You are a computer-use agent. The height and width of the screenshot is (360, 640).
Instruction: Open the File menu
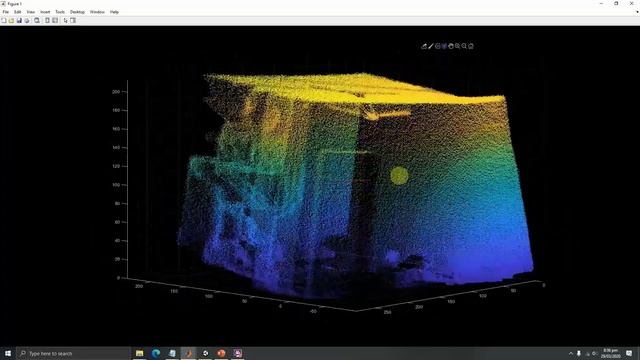[x=6, y=12]
